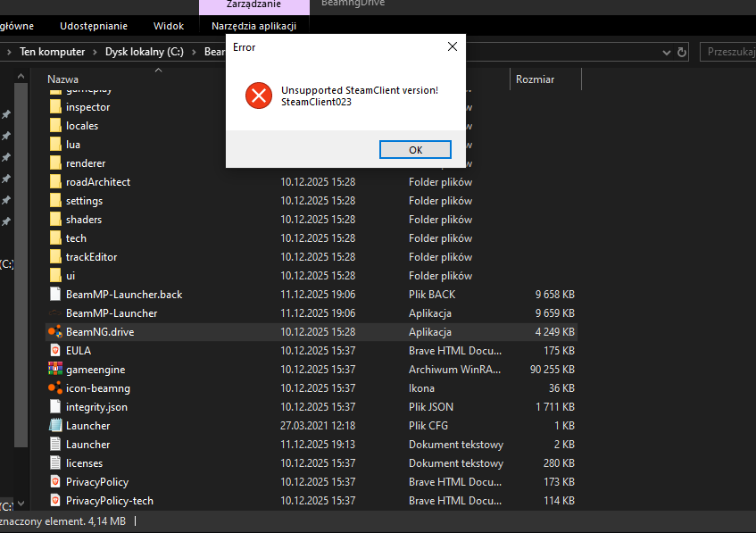Viewport: 756px width, 533px height.
Task: Open the Udostępnianie tab
Action: (94, 26)
